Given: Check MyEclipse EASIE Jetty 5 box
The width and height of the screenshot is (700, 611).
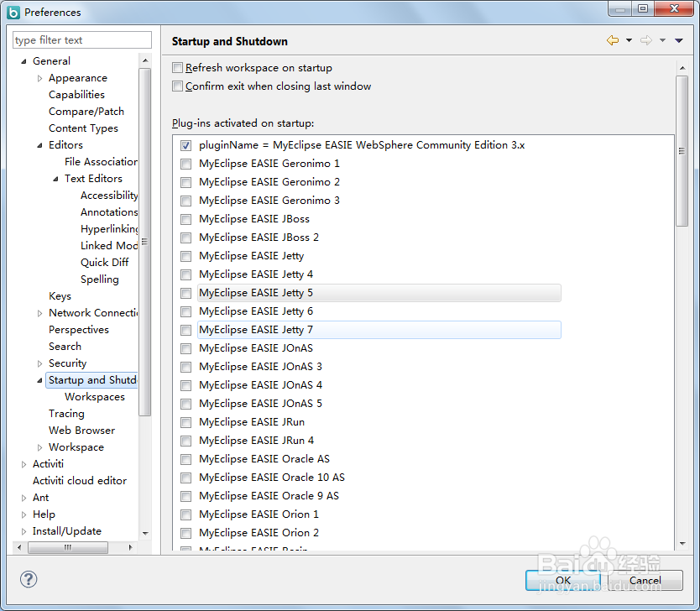Looking at the screenshot, I should 186,293.
